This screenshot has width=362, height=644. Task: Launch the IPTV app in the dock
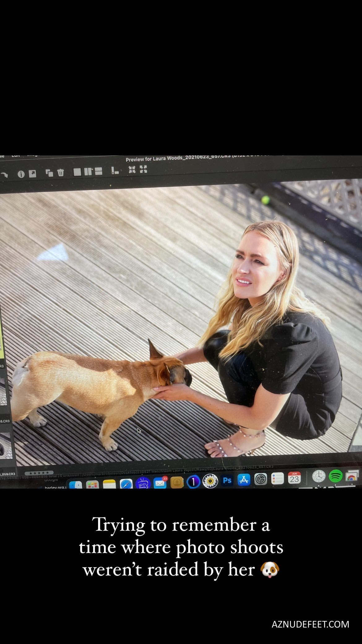[x=143, y=483]
